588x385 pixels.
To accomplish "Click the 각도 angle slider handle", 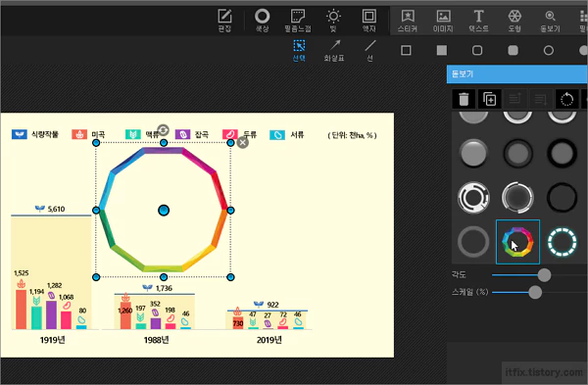I will click(x=544, y=275).
